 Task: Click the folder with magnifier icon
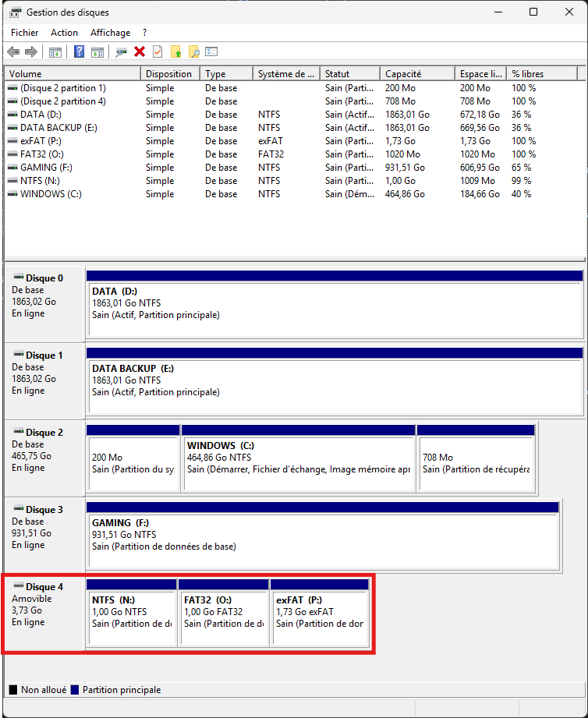194,52
